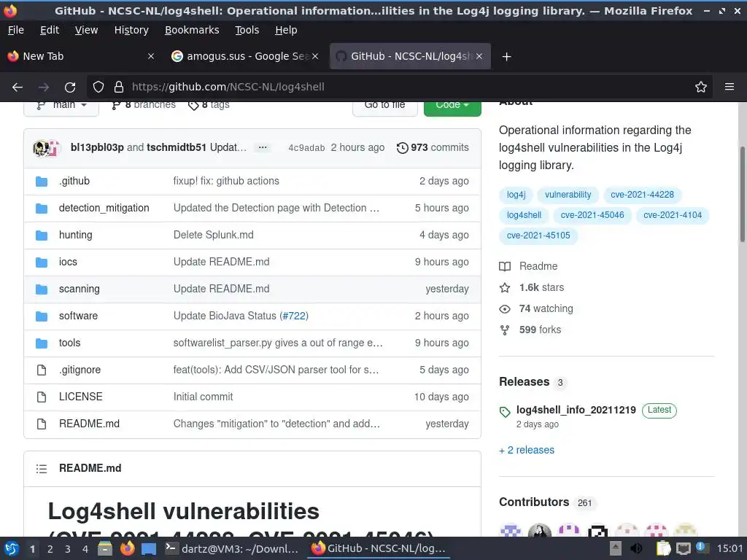Open the Help menu
The image size is (747, 560).
click(286, 30)
